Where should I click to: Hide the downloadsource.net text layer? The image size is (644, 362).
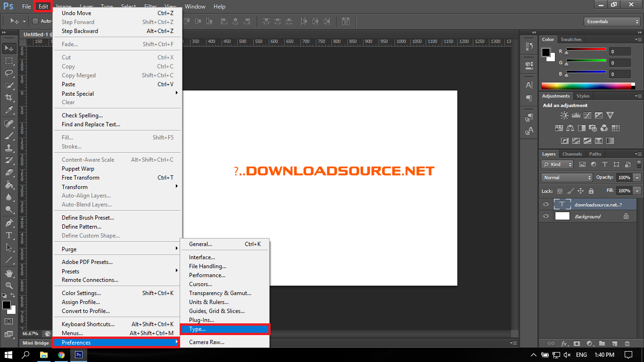[x=546, y=204]
